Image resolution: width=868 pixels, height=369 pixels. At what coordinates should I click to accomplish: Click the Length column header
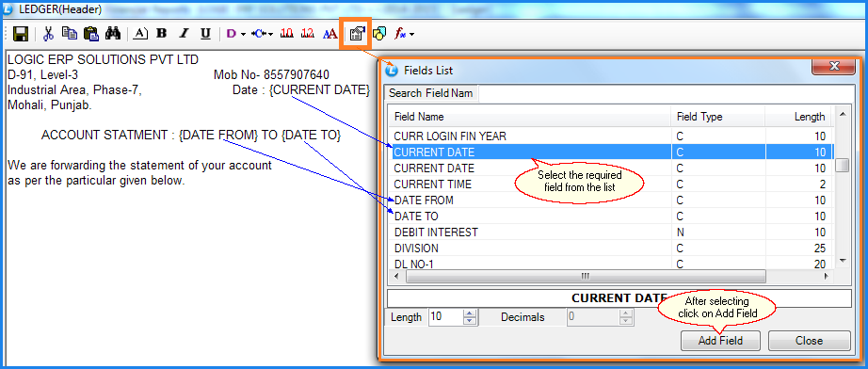pos(798,117)
